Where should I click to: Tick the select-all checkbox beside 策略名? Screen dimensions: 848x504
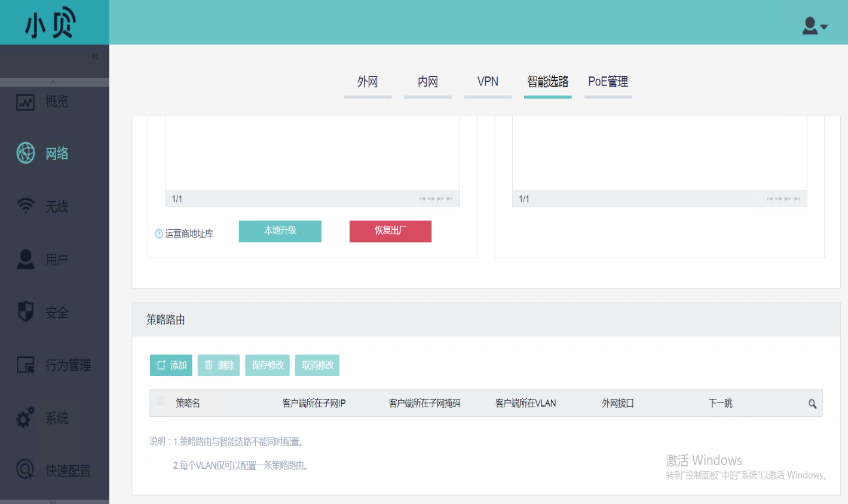click(160, 401)
